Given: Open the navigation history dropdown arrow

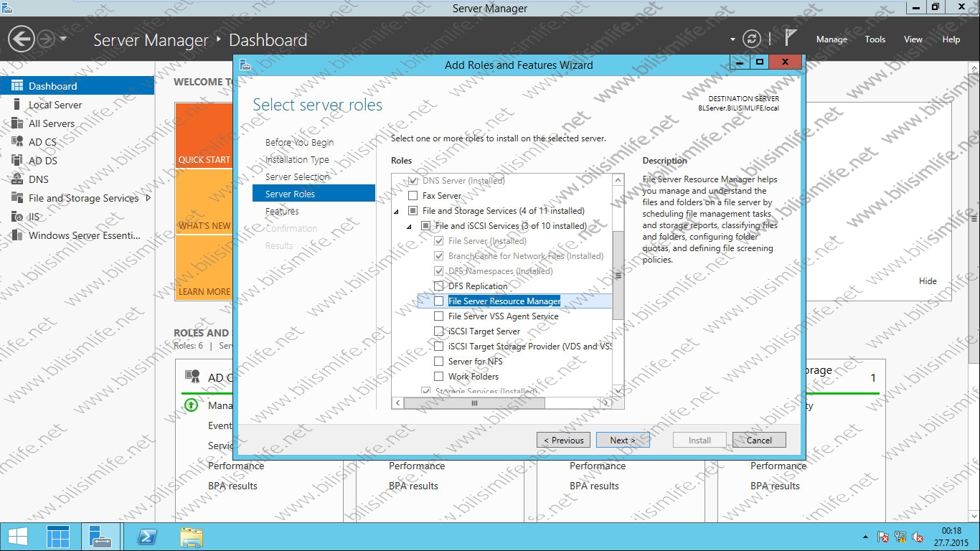Looking at the screenshot, I should 63,39.
